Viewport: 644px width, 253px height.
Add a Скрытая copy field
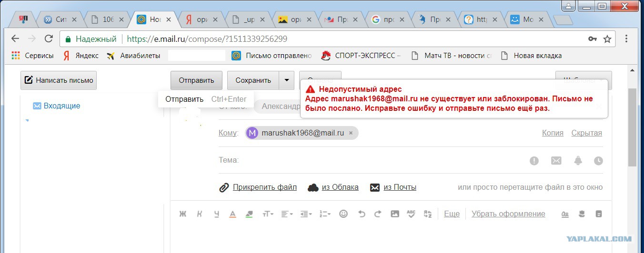587,133
